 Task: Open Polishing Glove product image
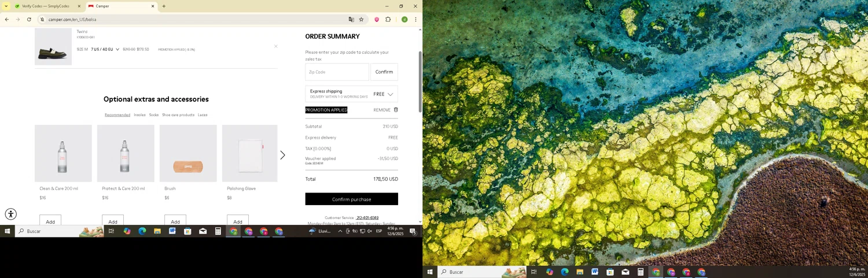(x=250, y=153)
